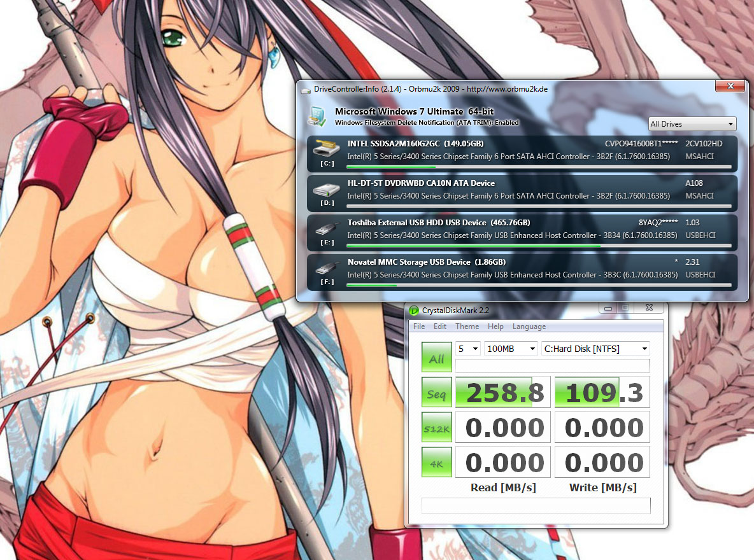Select the Novatel MMC Storage USB row text
The width and height of the screenshot is (754, 560).
coord(427,262)
